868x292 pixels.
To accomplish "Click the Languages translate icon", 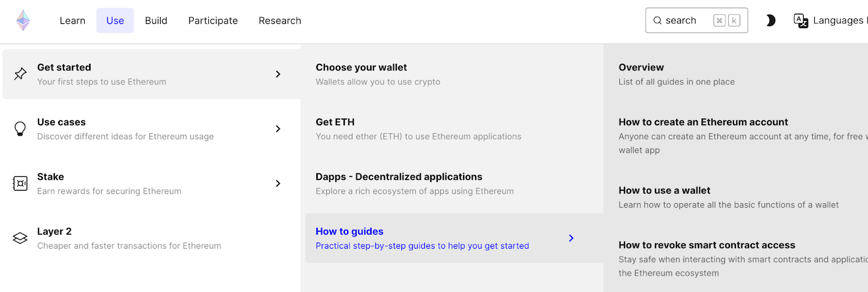I will click(x=801, y=21).
